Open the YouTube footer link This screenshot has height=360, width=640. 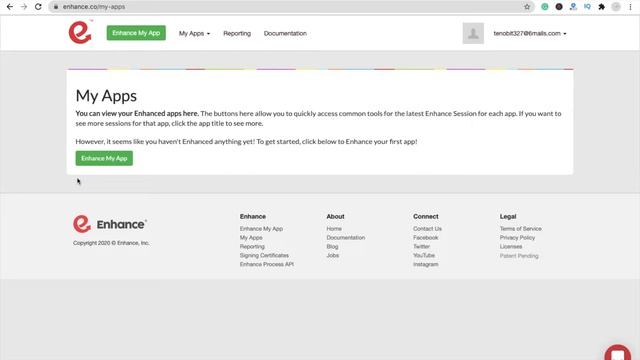(x=424, y=256)
